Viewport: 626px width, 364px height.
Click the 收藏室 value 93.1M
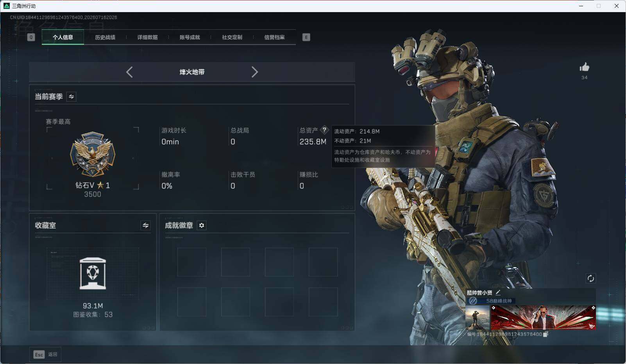click(93, 306)
